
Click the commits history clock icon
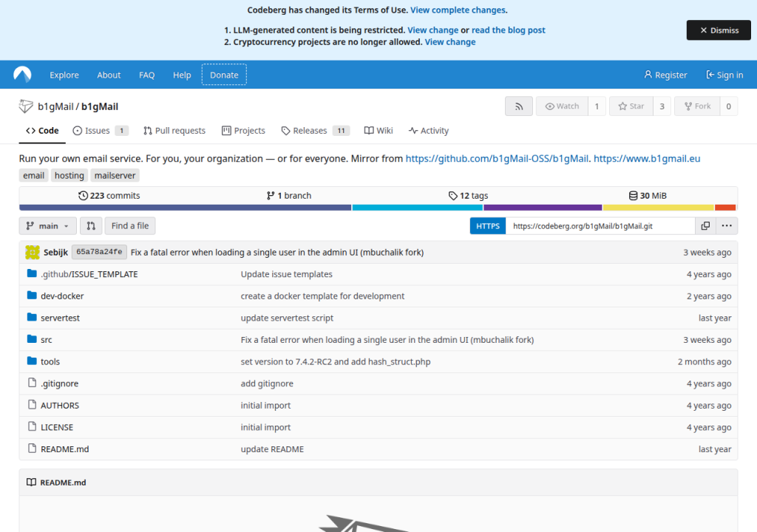click(x=83, y=196)
